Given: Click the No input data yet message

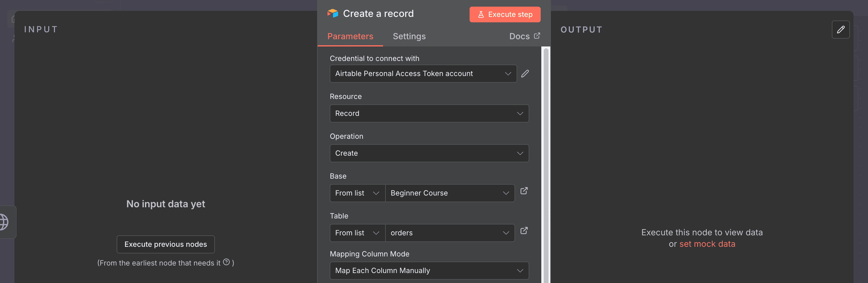Looking at the screenshot, I should tap(165, 204).
